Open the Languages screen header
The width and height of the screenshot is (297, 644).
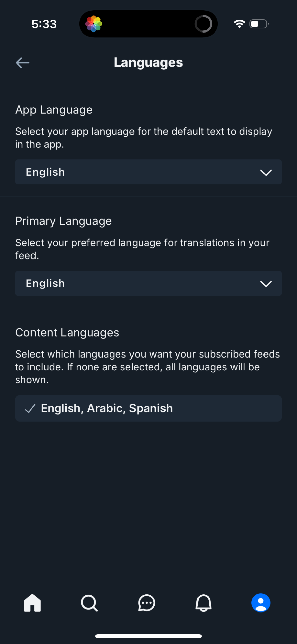(148, 62)
